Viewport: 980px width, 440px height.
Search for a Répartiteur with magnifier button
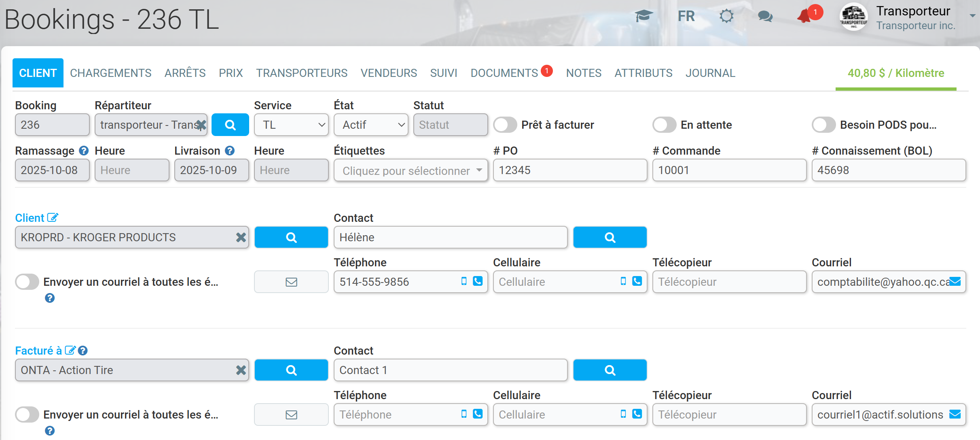(x=230, y=125)
